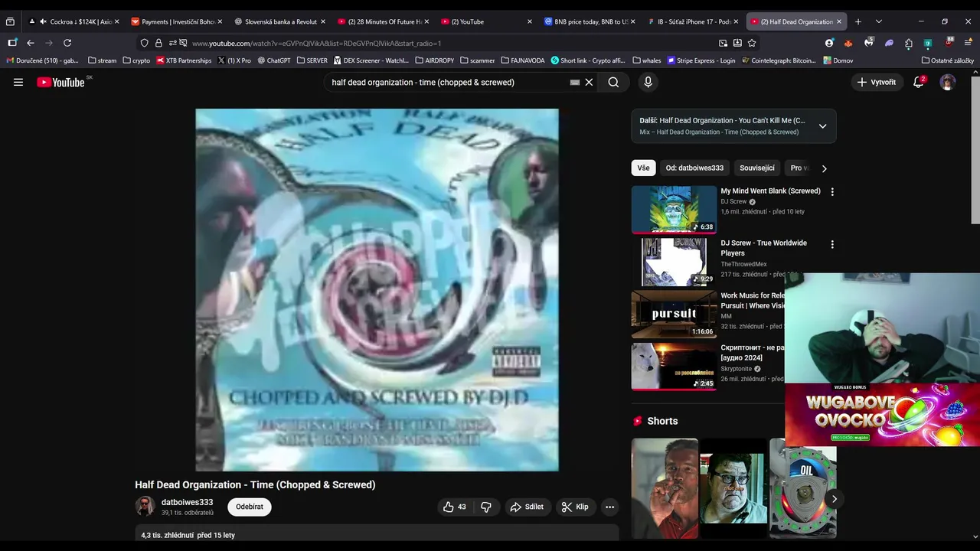The width and height of the screenshot is (980, 551).
Task: Open the account avatar menu
Action: (948, 82)
